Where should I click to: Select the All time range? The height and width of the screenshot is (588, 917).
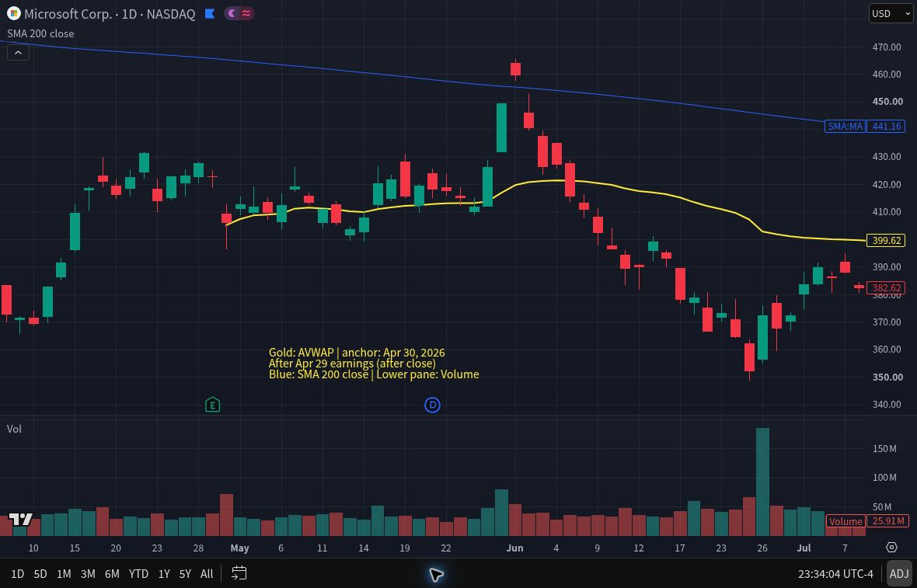click(207, 573)
